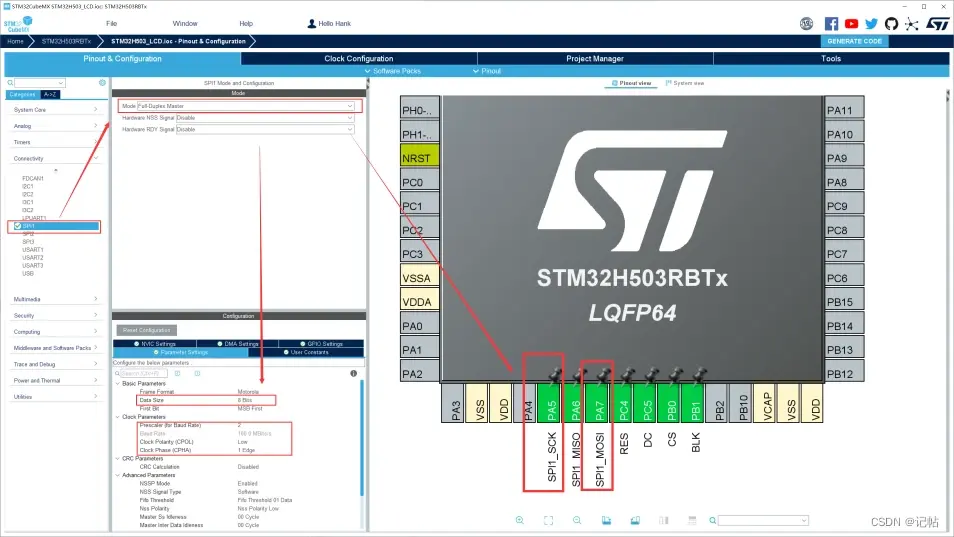
Task: Click the anniversary badge icon
Action: [x=806, y=24]
